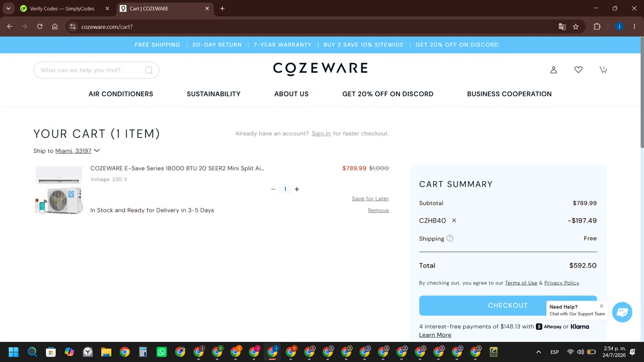Close the Cart | COZEWARE tab
Screen dimensions: 644x362
click(207, 9)
